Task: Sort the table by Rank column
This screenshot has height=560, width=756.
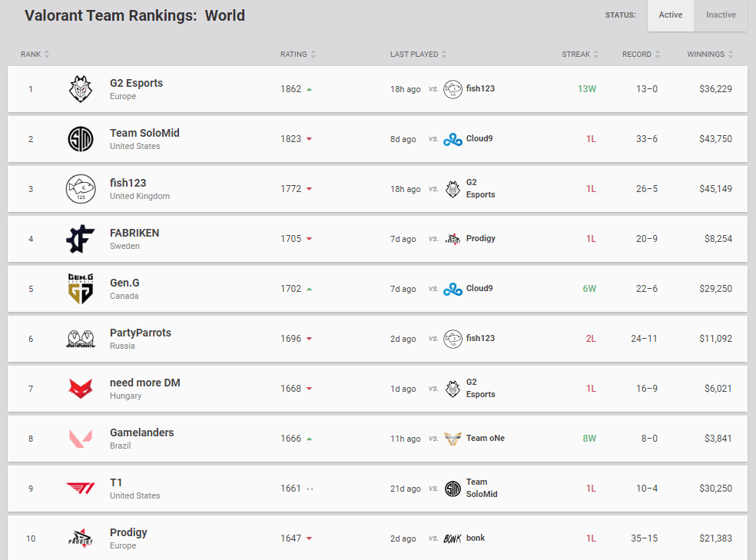Action: (x=35, y=54)
